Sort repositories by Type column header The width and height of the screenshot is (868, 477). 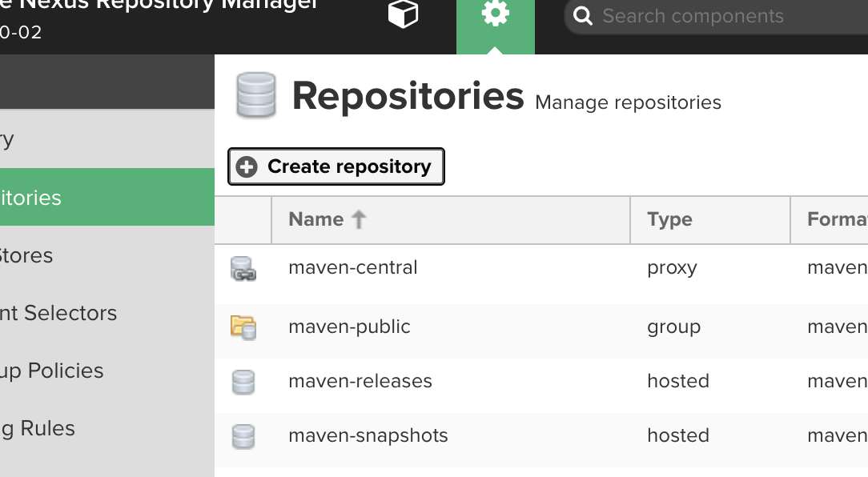pyautogui.click(x=709, y=219)
